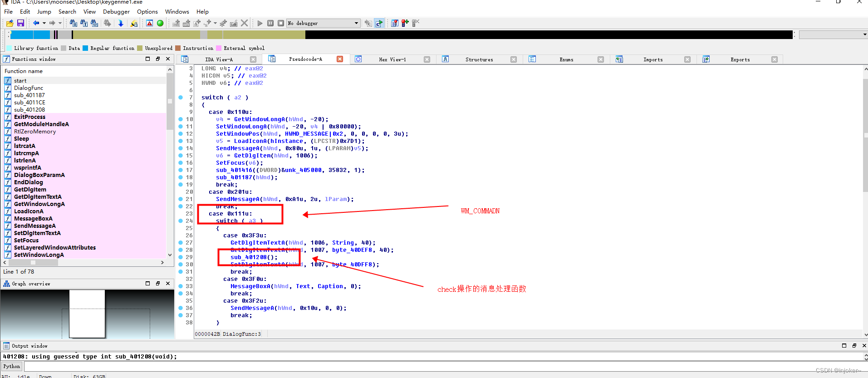Select sub_401208 in the functions list
The width and height of the screenshot is (868, 378).
[85, 110]
